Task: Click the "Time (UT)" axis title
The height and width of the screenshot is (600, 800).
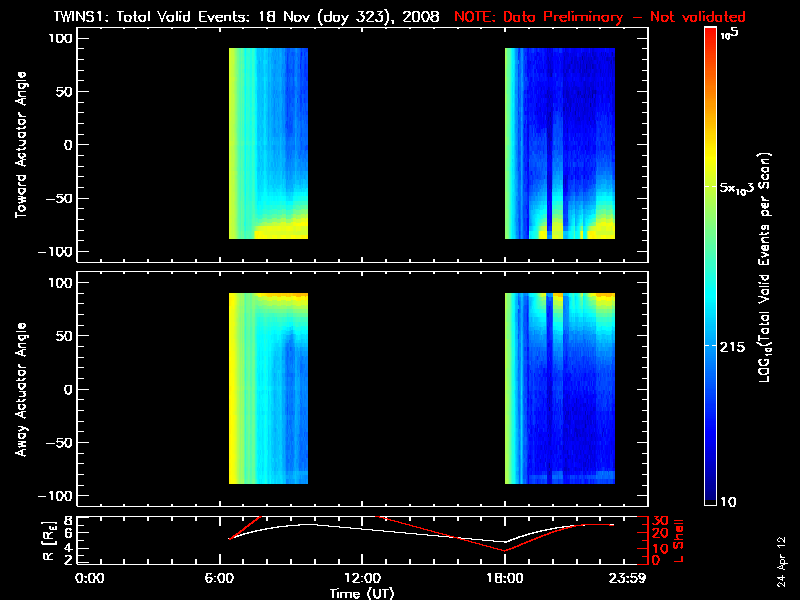Action: [x=367, y=593]
